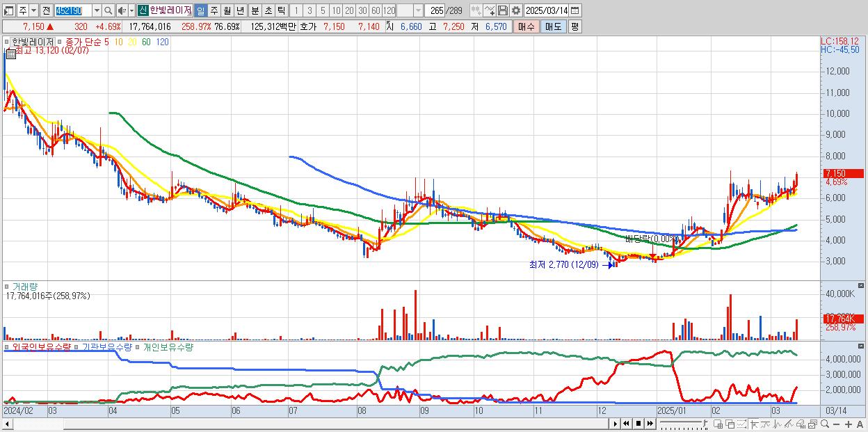Edit the candle count field 265
The width and height of the screenshot is (868, 432).
[435, 10]
